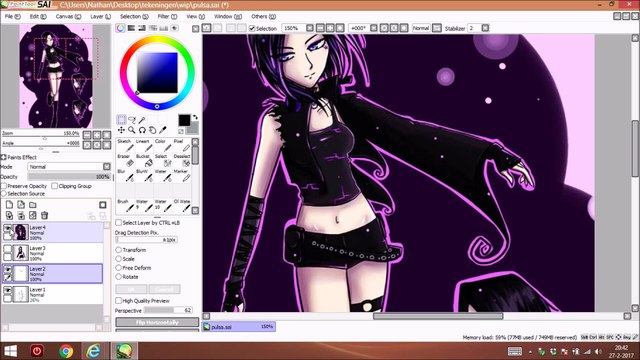Image resolution: width=640 pixels, height=360 pixels.
Task: Delete the selected layer trash icon
Action: (x=44, y=215)
